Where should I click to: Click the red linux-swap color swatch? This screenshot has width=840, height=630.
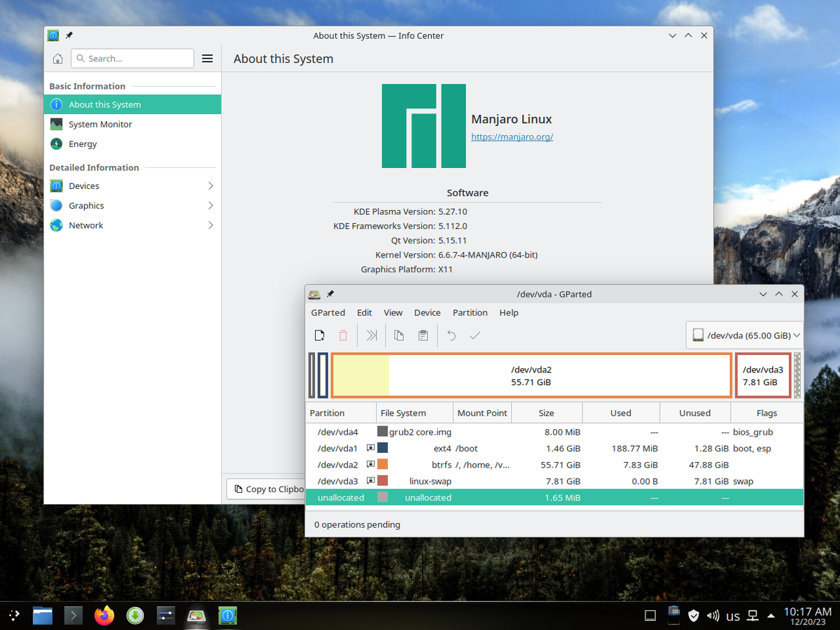click(x=383, y=481)
